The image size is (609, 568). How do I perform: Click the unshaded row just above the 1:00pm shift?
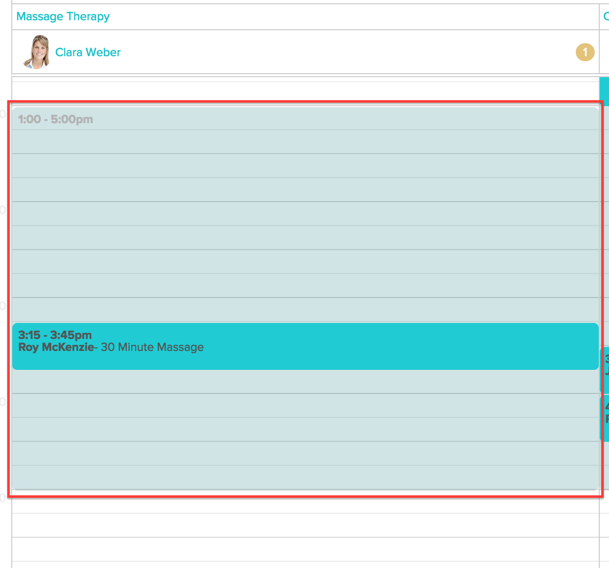point(305,89)
